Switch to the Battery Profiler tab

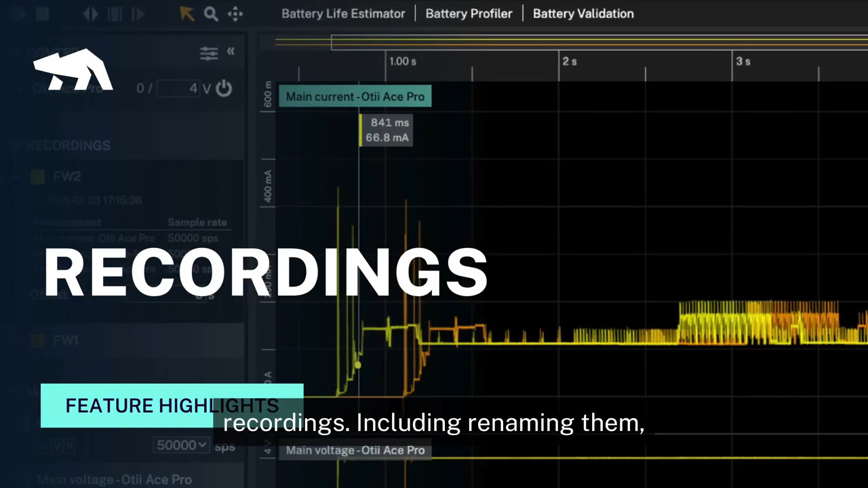[469, 14]
